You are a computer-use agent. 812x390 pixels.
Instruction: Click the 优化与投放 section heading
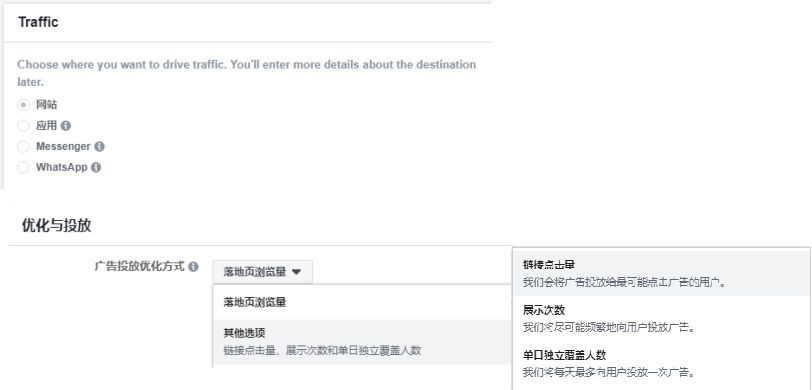coord(56,226)
